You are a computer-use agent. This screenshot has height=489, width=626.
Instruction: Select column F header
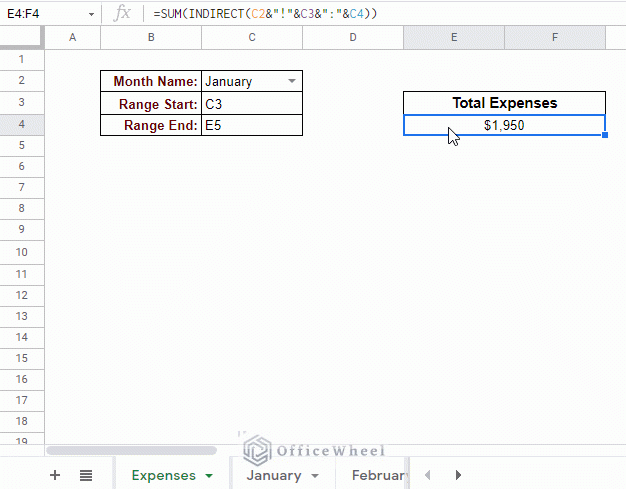click(555, 38)
